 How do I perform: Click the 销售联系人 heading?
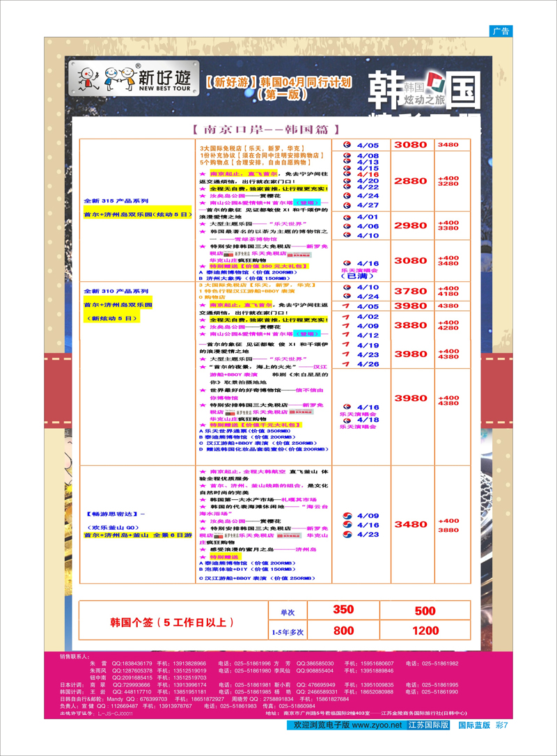pyautogui.click(x=74, y=656)
